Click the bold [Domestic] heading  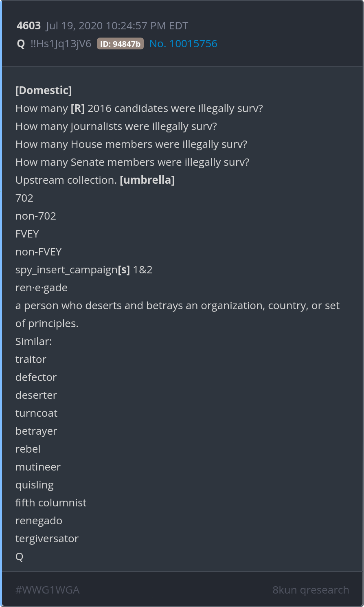(x=44, y=90)
